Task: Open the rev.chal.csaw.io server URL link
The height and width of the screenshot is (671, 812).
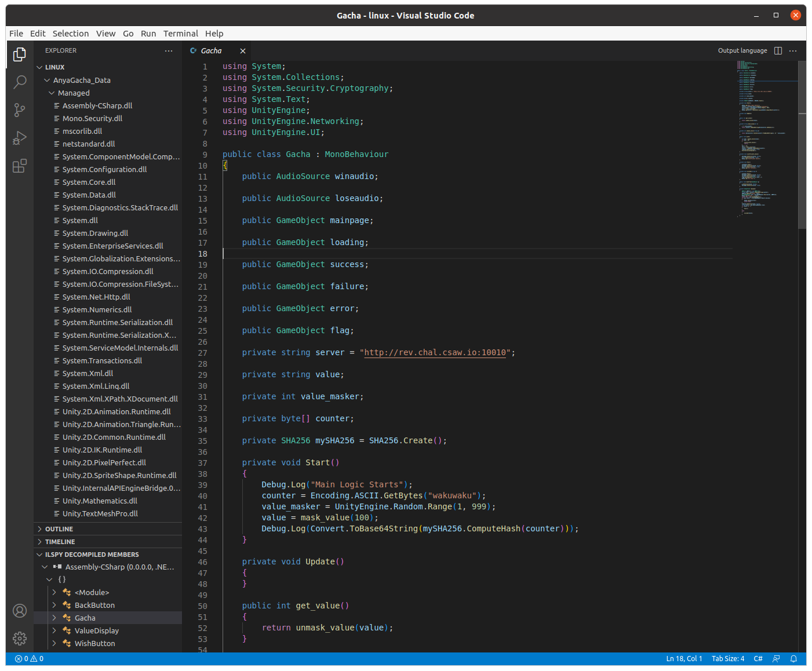Action: click(x=435, y=352)
